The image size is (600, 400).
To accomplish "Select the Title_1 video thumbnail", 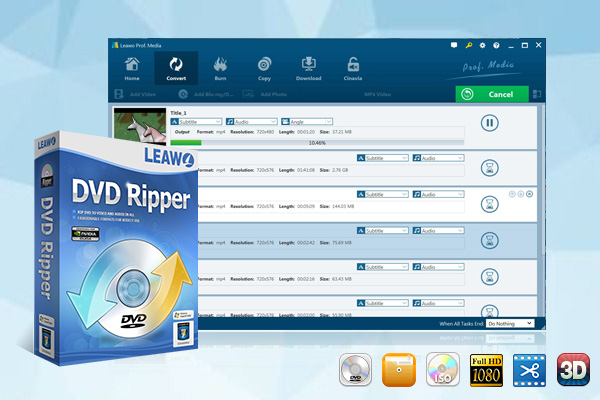I will coord(140,127).
